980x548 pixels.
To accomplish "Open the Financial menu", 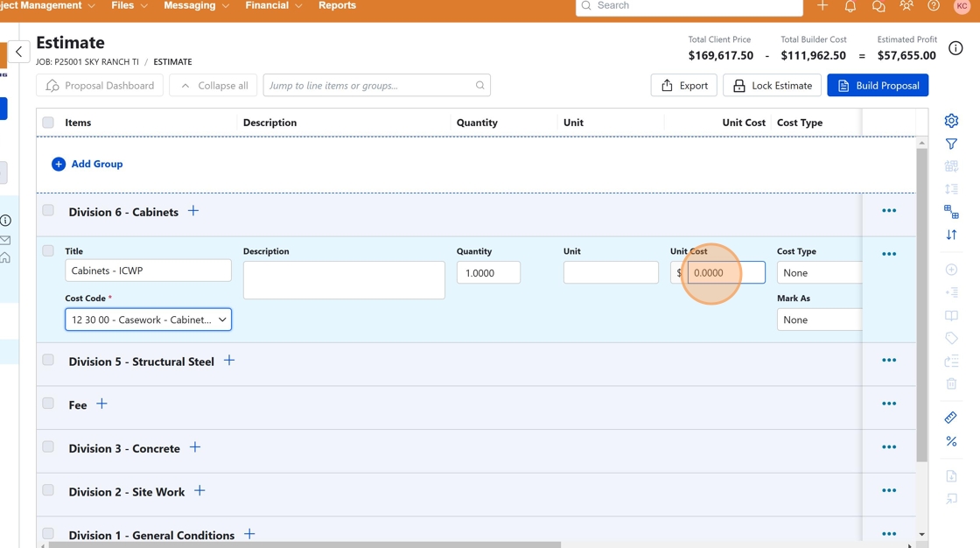I will [274, 5].
